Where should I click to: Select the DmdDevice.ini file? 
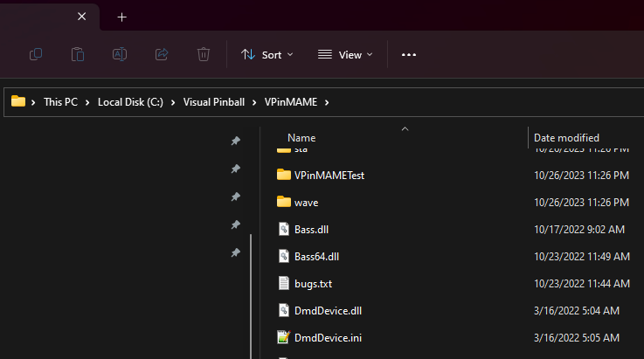(329, 338)
